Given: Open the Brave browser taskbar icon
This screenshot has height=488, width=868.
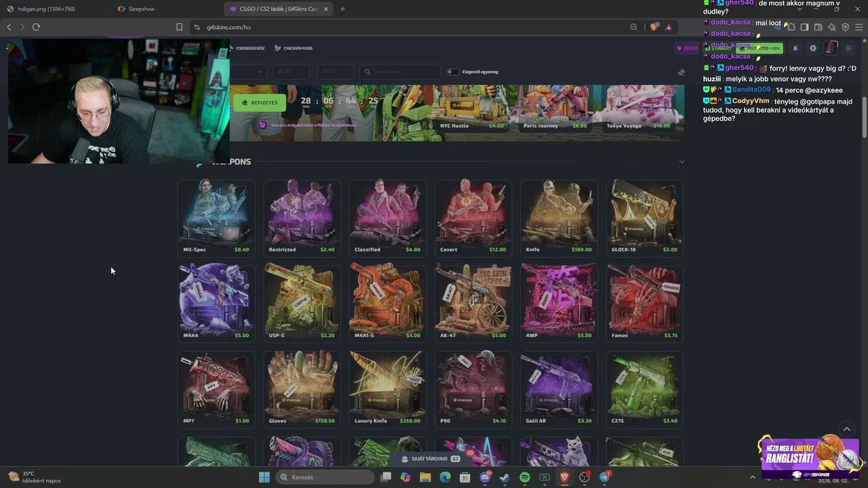Looking at the screenshot, I should (x=565, y=477).
